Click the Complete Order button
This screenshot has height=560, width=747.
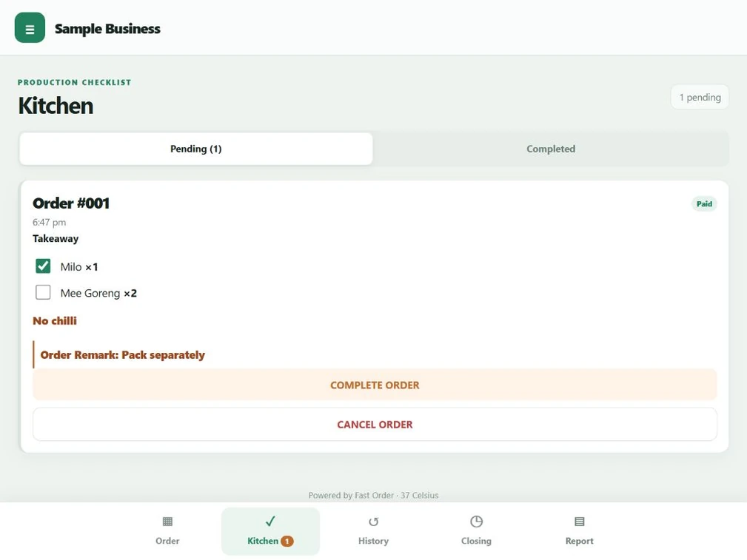375,385
